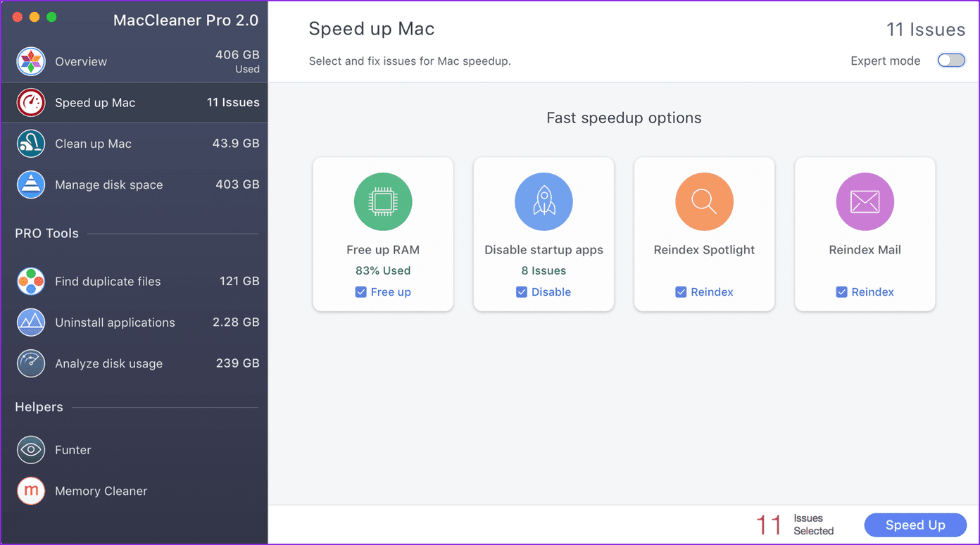Click the red close window button

click(18, 17)
